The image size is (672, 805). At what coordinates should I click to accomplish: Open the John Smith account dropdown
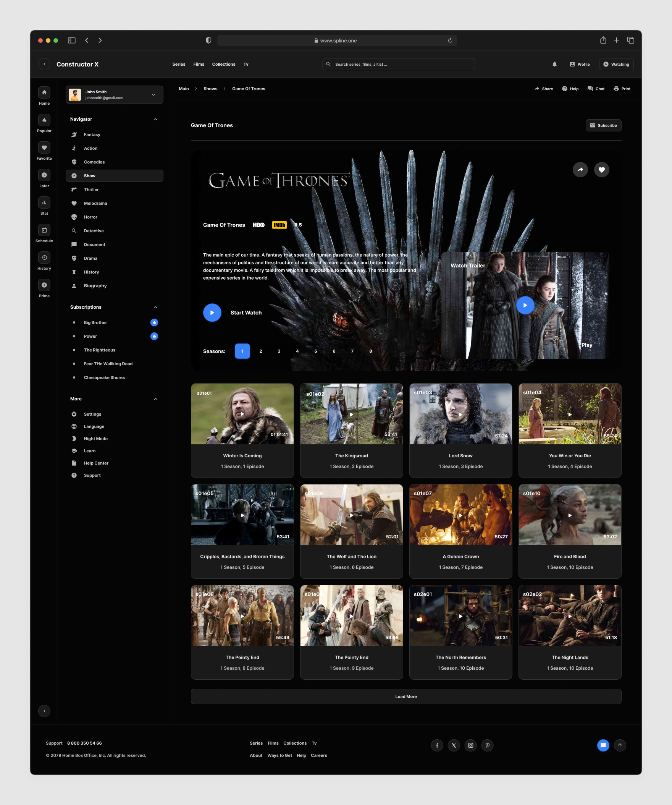coord(115,95)
